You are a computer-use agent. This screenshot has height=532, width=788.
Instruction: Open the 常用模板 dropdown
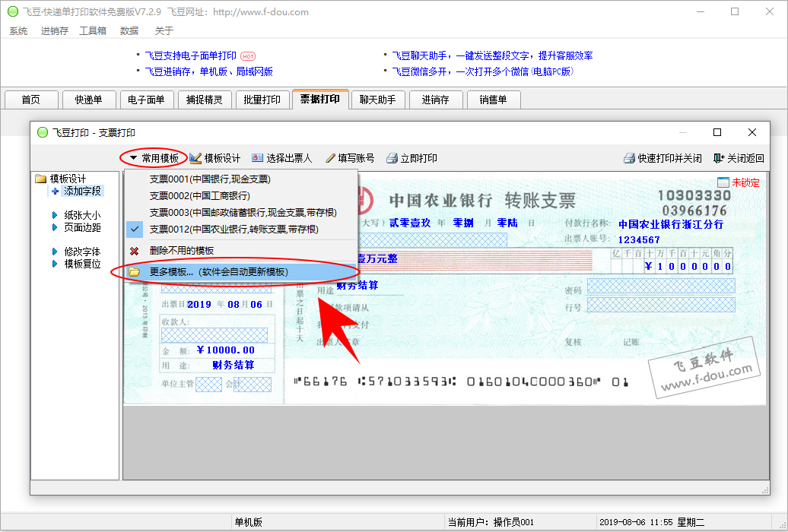(154, 158)
